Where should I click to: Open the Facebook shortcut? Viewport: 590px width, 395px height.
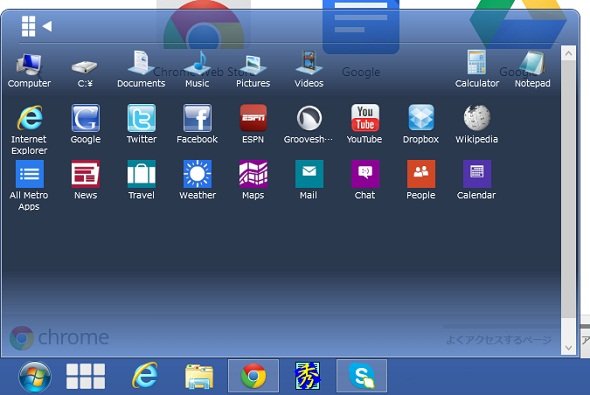197,125
